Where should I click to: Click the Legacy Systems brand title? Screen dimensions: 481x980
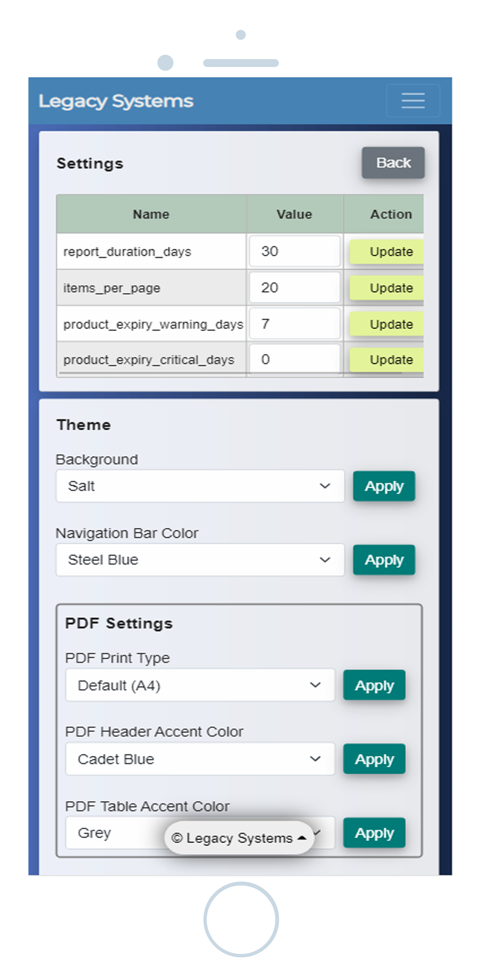pyautogui.click(x=116, y=102)
